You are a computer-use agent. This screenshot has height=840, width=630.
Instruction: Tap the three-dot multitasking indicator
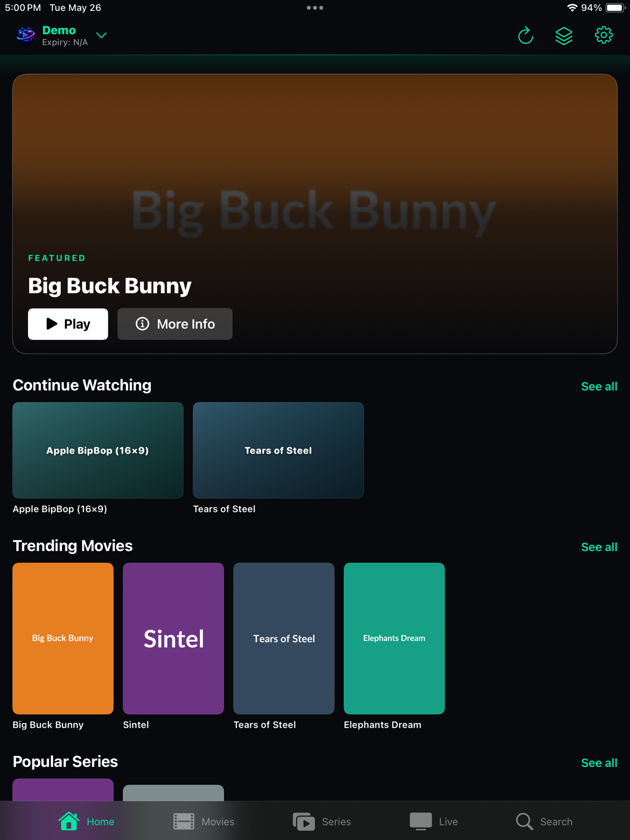click(x=315, y=8)
